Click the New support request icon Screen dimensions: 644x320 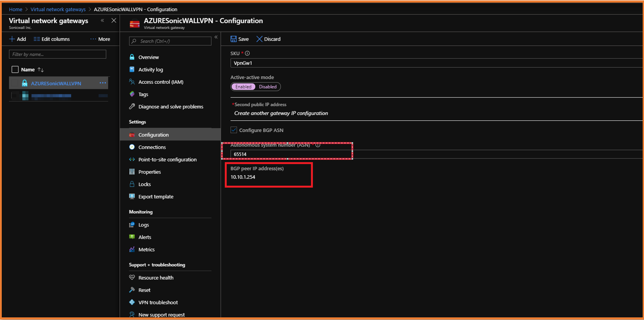pos(132,314)
